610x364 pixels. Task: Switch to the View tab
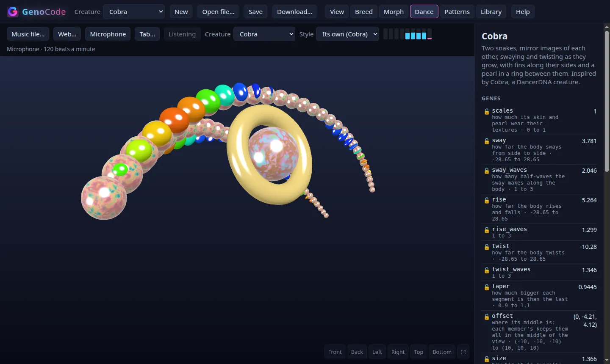coord(337,12)
